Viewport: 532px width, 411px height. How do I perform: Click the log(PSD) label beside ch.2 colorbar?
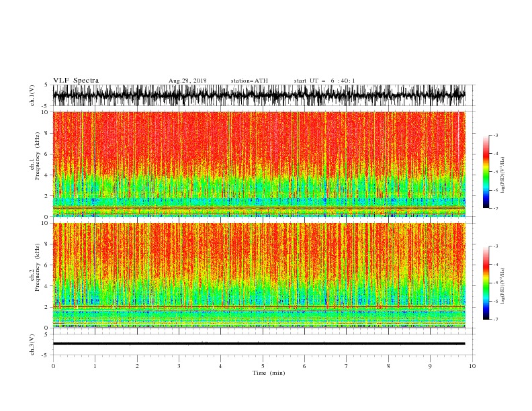502,286
